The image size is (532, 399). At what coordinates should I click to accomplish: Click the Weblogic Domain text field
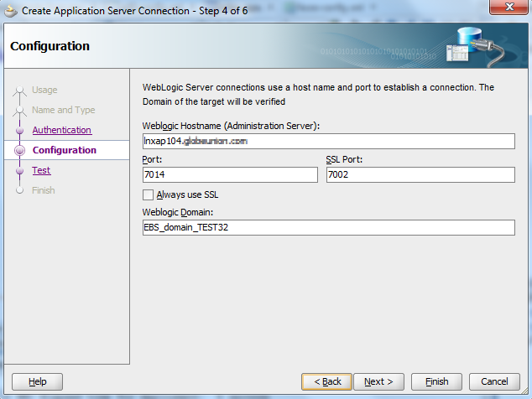(x=328, y=228)
